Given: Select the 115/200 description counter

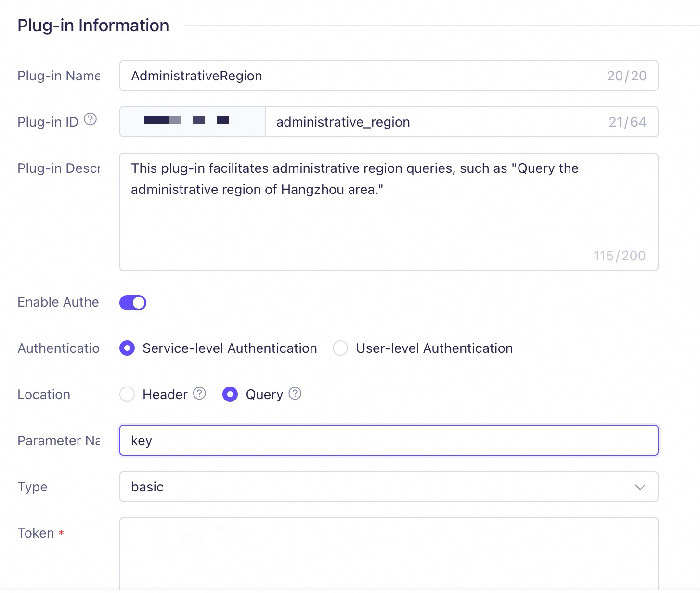Looking at the screenshot, I should (x=620, y=256).
